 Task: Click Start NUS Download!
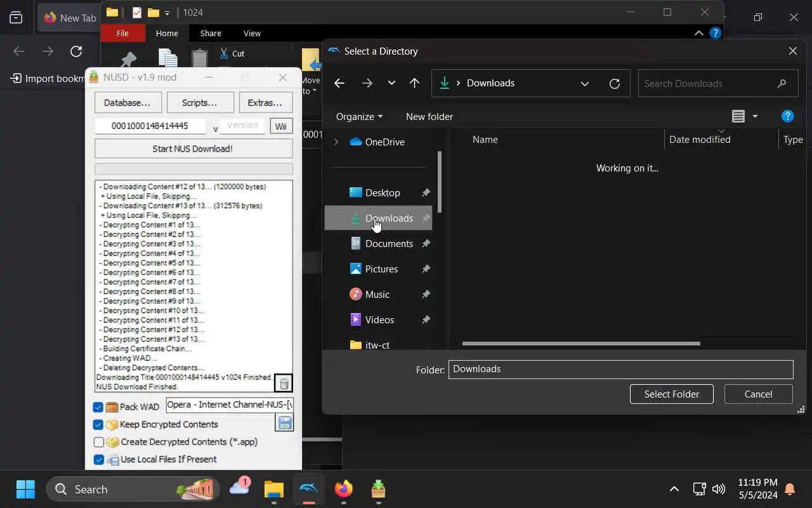(x=193, y=149)
